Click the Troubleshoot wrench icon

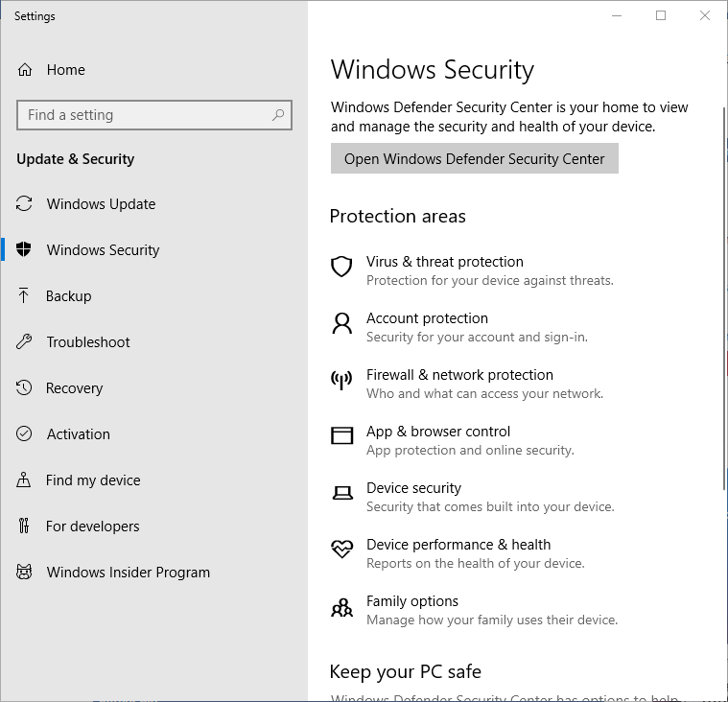pyautogui.click(x=24, y=341)
